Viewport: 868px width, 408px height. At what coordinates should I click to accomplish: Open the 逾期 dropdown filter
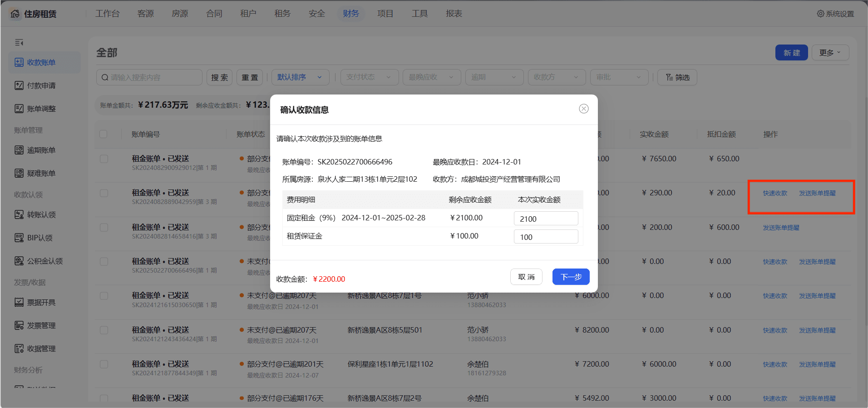[x=494, y=77]
